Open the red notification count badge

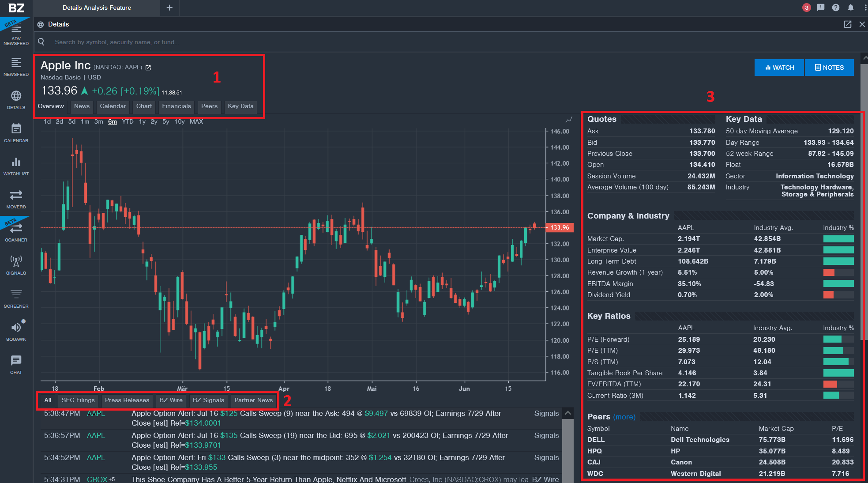[806, 8]
